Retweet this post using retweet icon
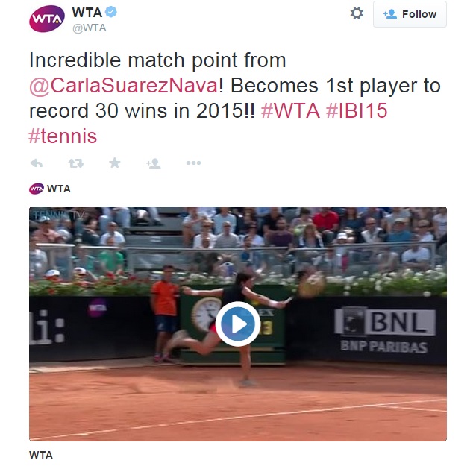 pyautogui.click(x=75, y=163)
